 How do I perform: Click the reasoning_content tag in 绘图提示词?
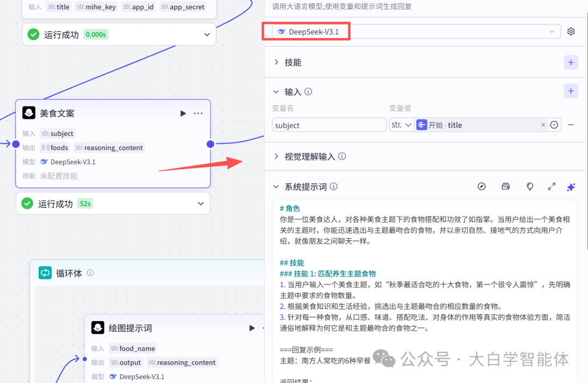[x=182, y=362]
